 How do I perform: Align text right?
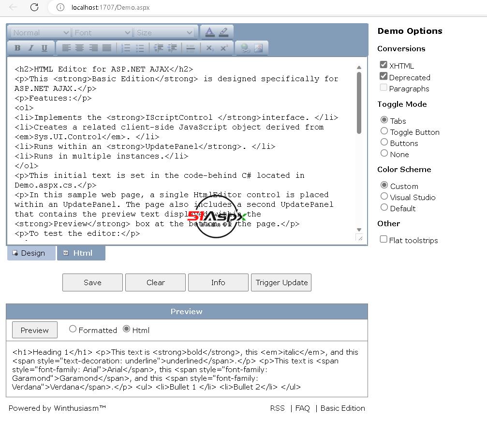click(93, 48)
